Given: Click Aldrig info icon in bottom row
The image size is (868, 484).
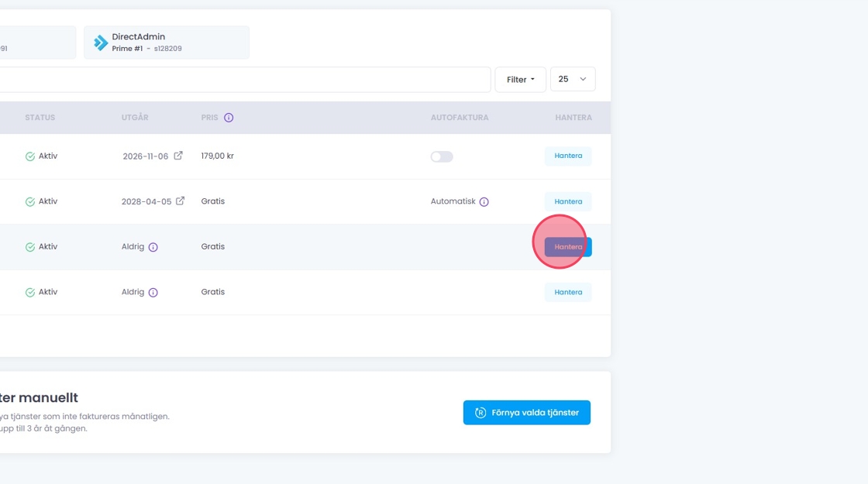Looking at the screenshot, I should 153,293.
